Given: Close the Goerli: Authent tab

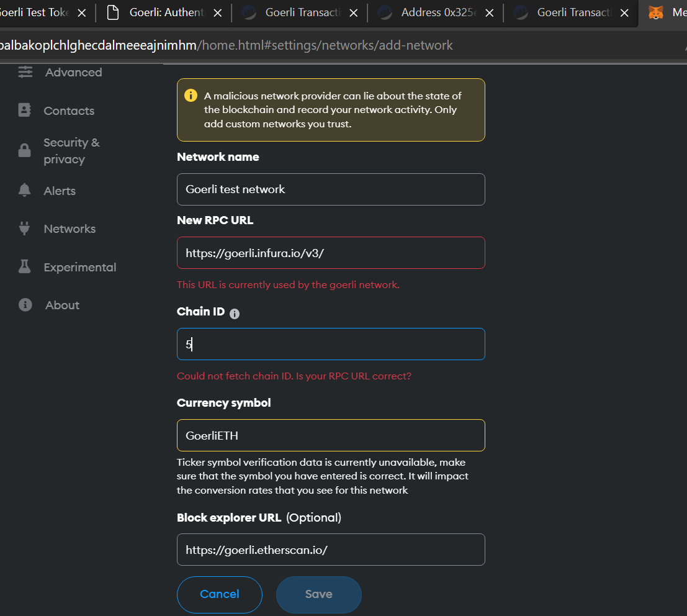Looking at the screenshot, I should point(217,13).
